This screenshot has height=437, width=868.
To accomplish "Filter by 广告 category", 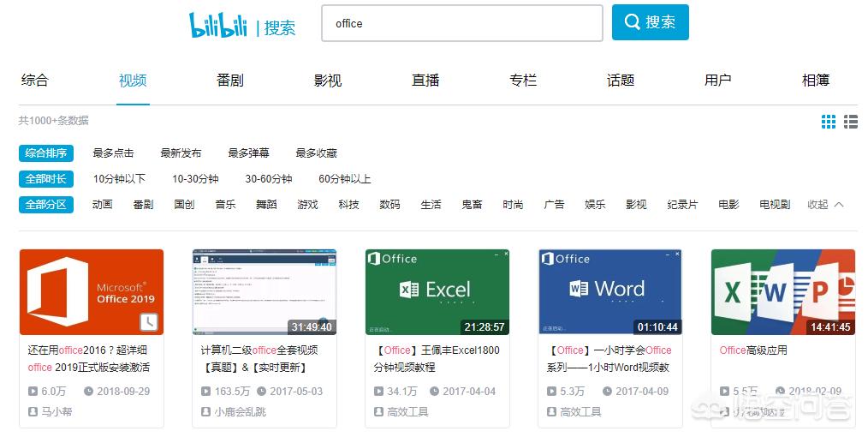I will 554,205.
